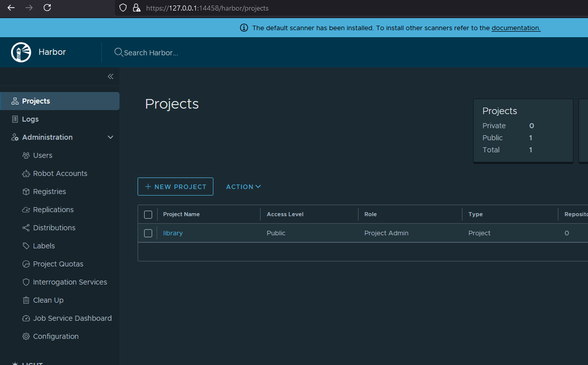Sort by the Access Level column header
Image resolution: width=588 pixels, height=365 pixels.
point(285,214)
